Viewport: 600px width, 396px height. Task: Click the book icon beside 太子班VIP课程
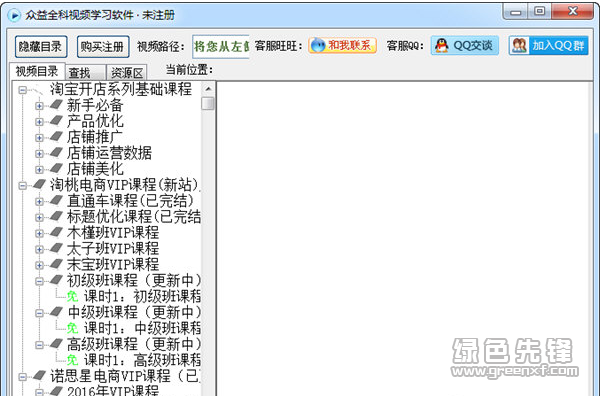[56, 248]
